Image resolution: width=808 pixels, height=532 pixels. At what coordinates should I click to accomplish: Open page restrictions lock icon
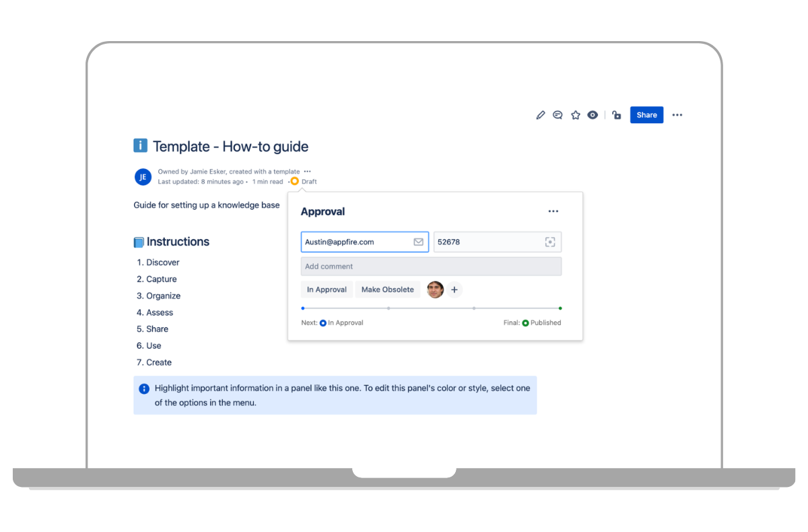(616, 115)
